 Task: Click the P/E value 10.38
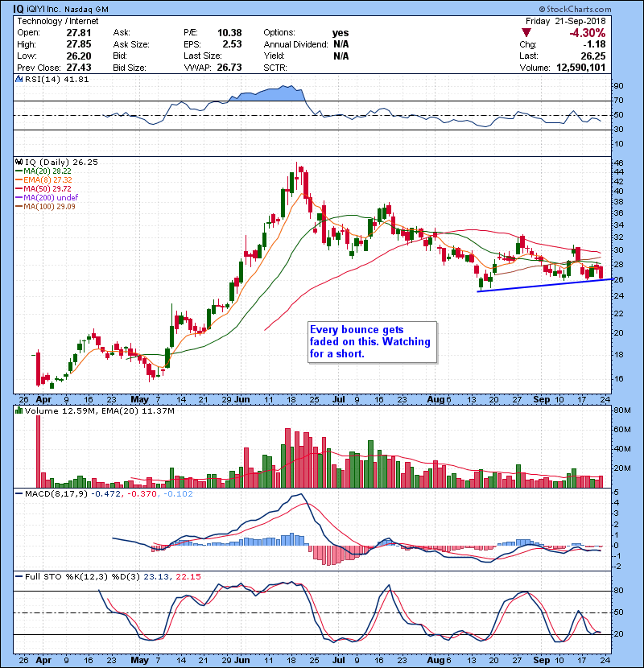pos(229,33)
